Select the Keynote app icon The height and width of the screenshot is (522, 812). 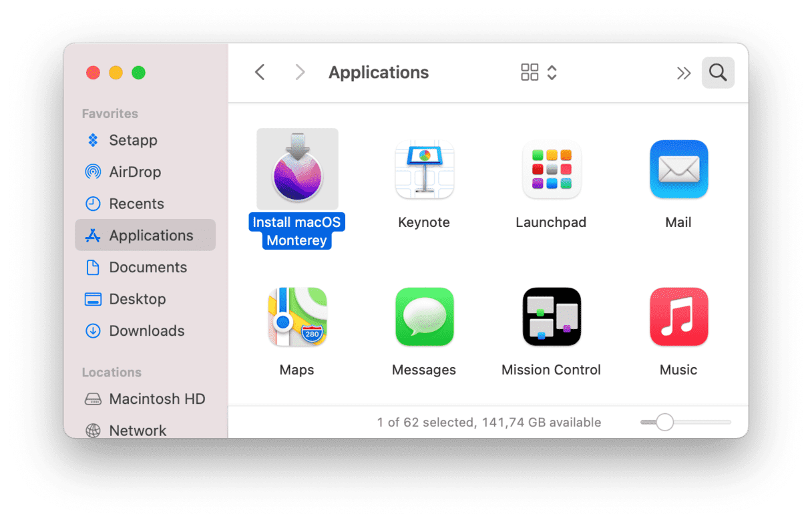424,170
